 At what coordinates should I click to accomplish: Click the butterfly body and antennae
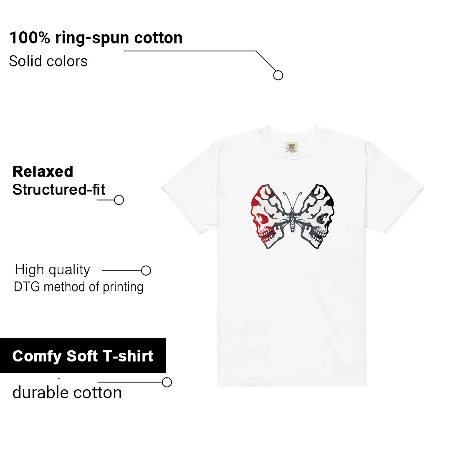292,212
